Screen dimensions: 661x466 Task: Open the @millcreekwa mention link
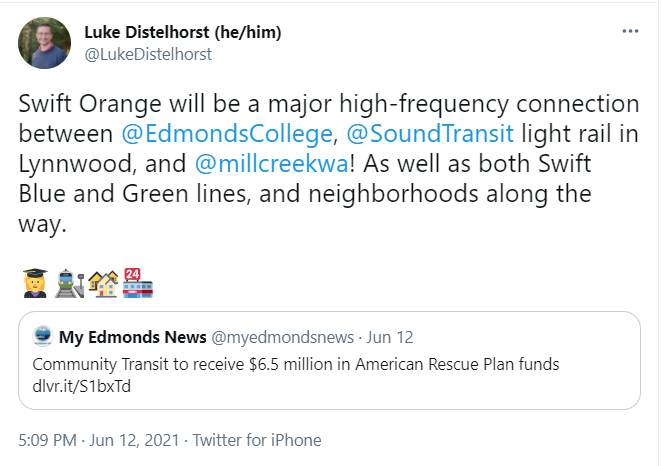[x=271, y=164]
